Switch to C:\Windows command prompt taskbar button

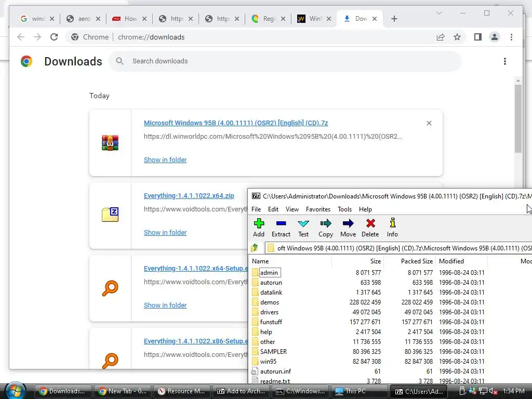coord(300,391)
